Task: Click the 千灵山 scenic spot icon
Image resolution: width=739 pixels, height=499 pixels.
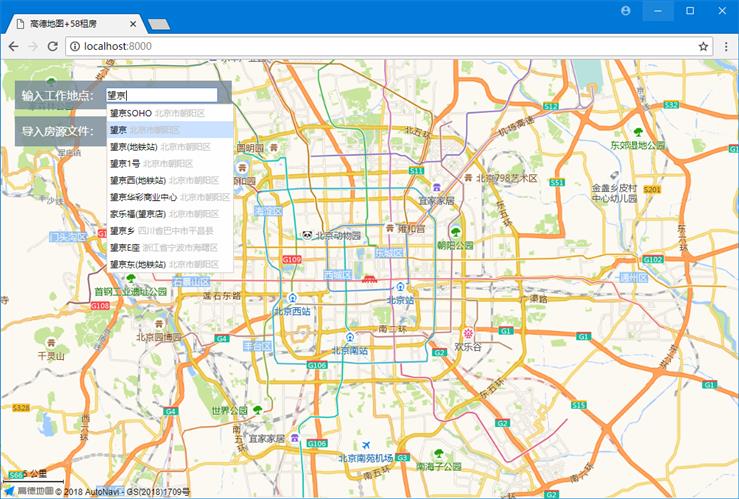Action: click(51, 343)
